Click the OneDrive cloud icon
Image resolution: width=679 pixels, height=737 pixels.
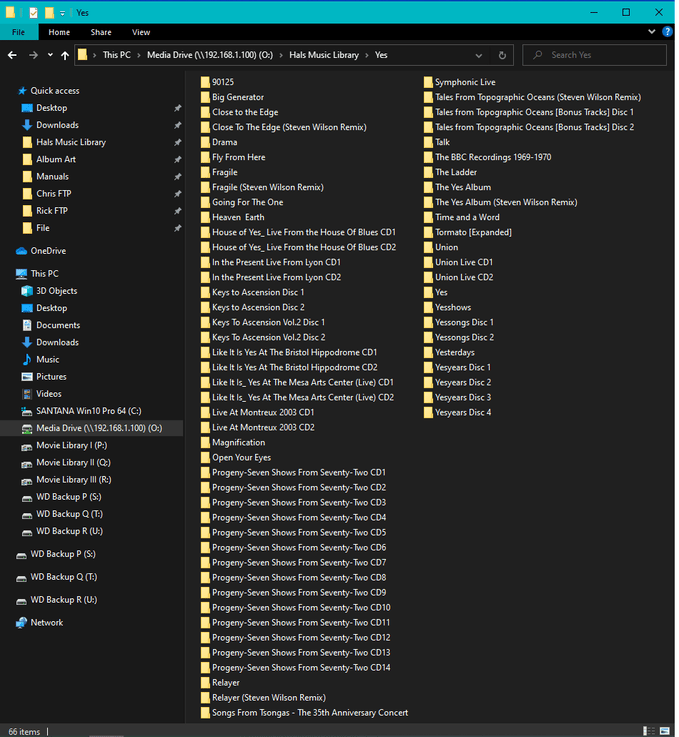tap(22, 251)
